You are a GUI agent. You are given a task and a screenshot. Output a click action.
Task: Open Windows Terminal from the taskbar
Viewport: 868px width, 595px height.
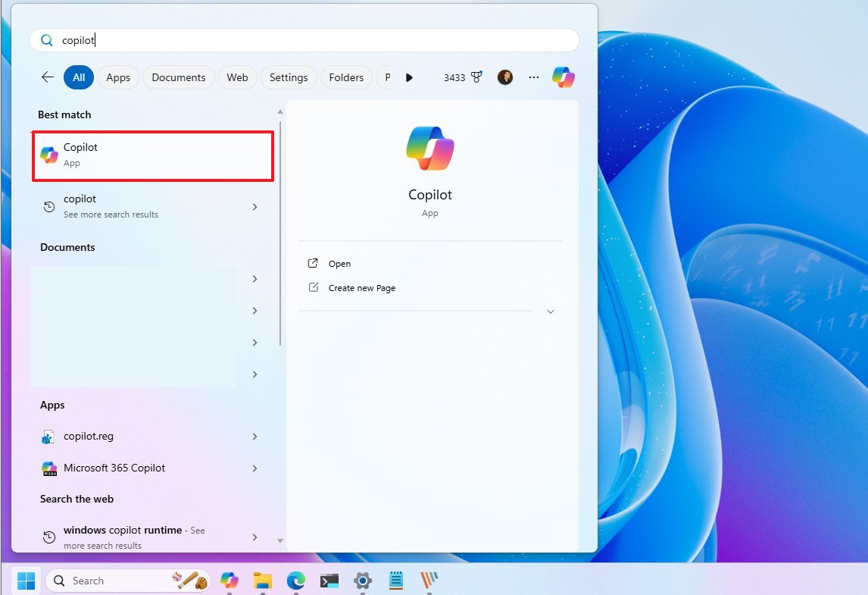(x=329, y=580)
